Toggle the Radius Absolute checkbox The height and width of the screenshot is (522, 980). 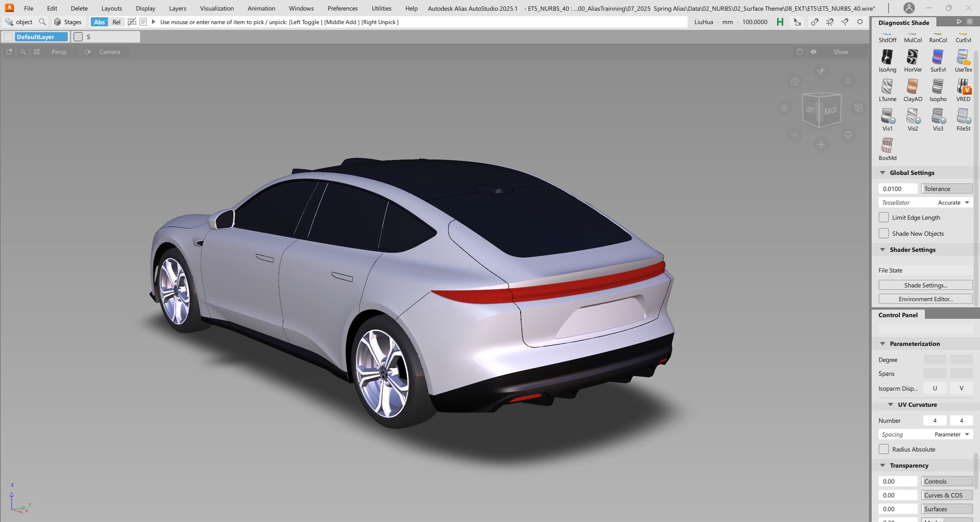pyautogui.click(x=884, y=449)
